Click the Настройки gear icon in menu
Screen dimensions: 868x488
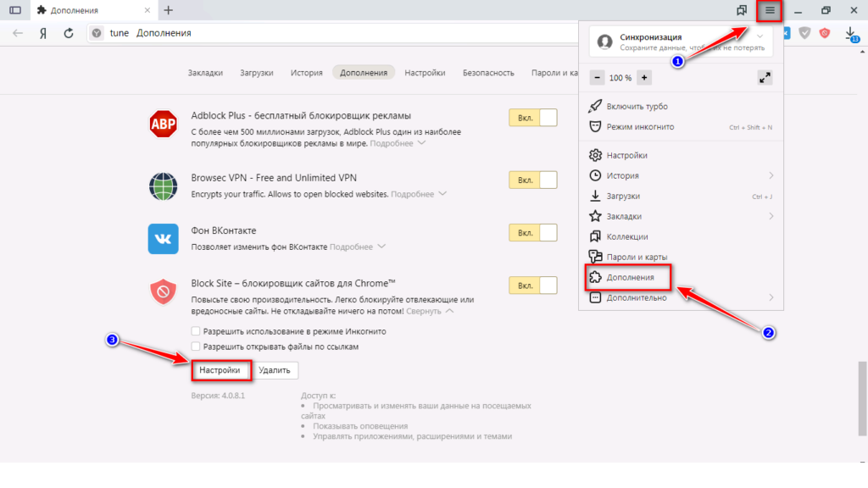tap(595, 156)
